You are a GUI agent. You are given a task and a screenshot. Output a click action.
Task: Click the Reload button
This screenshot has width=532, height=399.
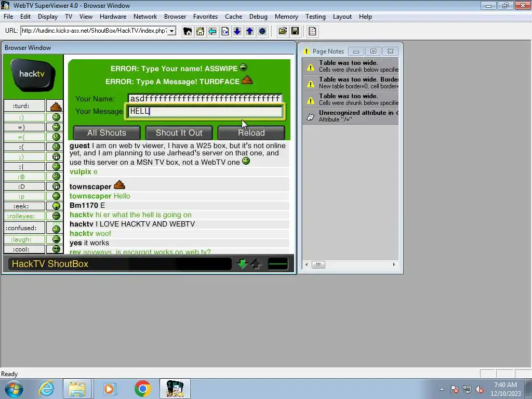click(251, 132)
